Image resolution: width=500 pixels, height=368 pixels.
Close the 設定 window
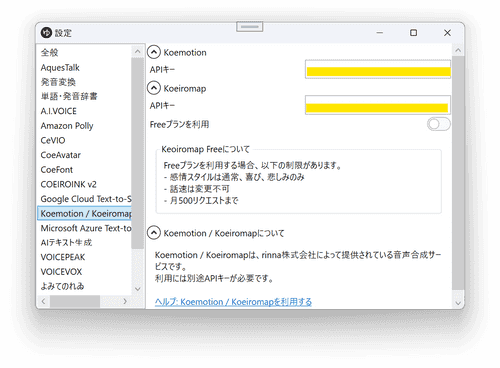pyautogui.click(x=447, y=33)
